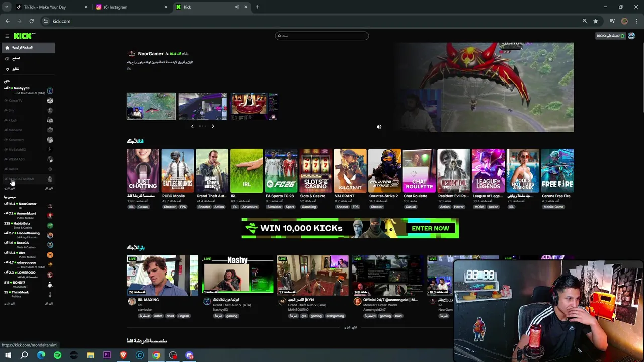Toggle the Kick sidebar hamburger menu
This screenshot has height=362, width=644.
pyautogui.click(x=7, y=36)
